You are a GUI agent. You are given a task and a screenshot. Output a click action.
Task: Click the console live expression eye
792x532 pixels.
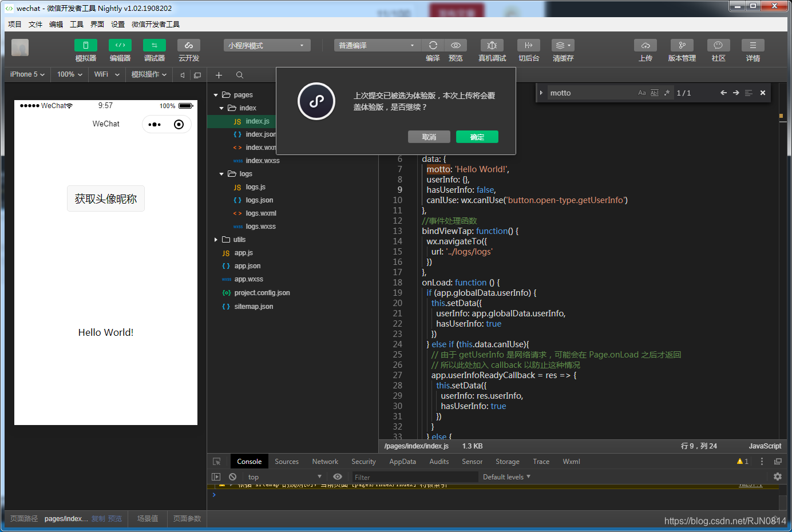click(338, 477)
